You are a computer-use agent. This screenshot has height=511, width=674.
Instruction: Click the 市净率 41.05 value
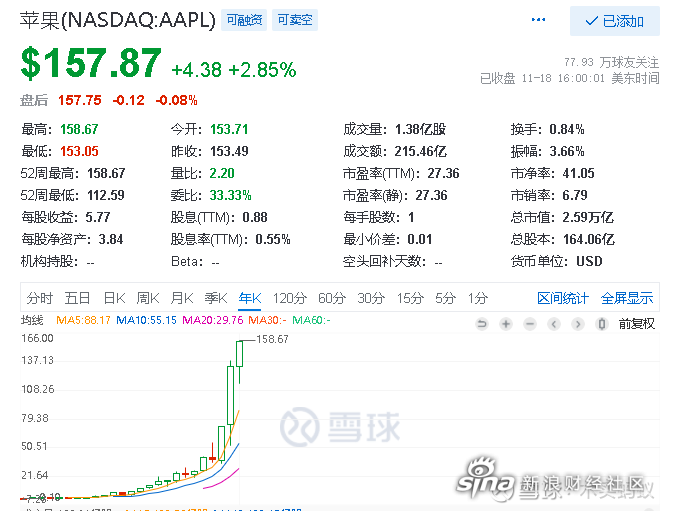pos(579,173)
